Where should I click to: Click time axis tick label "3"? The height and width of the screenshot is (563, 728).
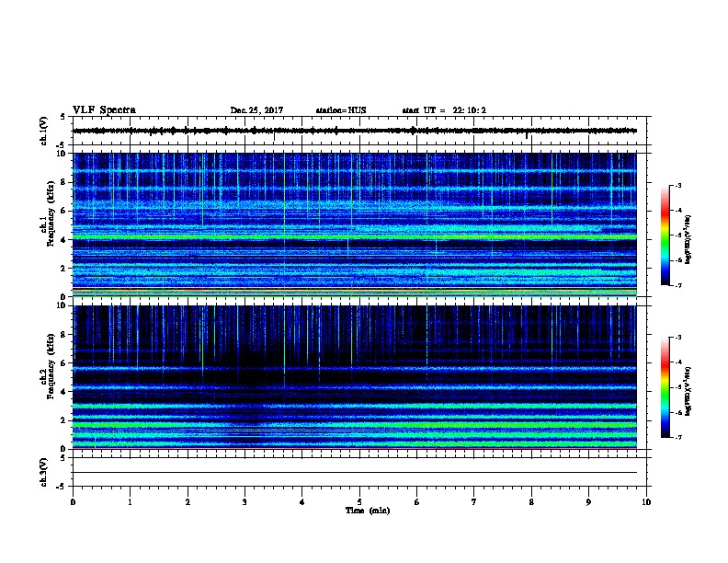pos(245,502)
